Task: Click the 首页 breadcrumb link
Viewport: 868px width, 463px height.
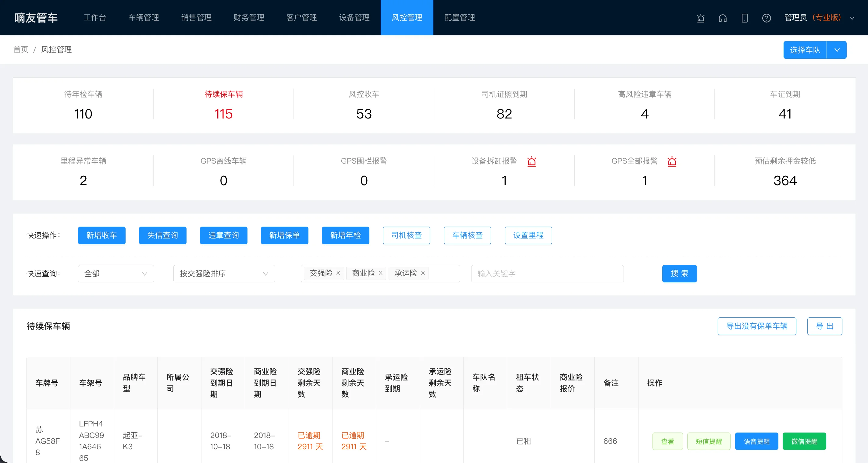Action: (x=21, y=50)
